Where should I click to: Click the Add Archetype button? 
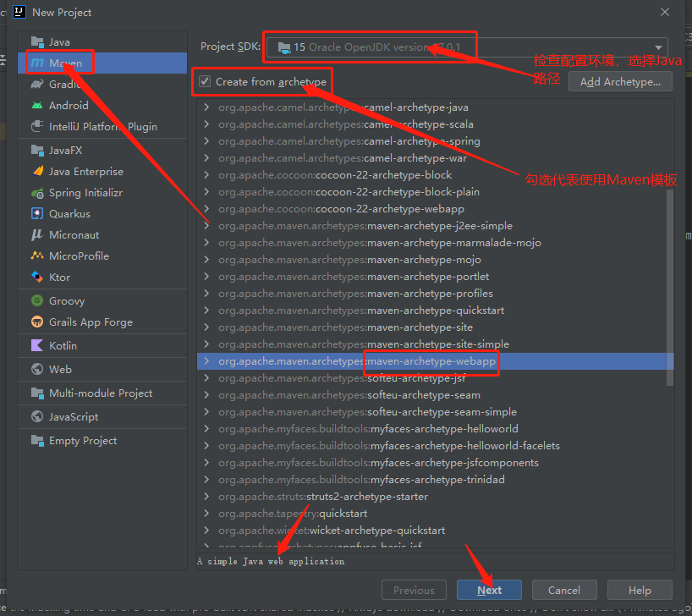(x=620, y=82)
